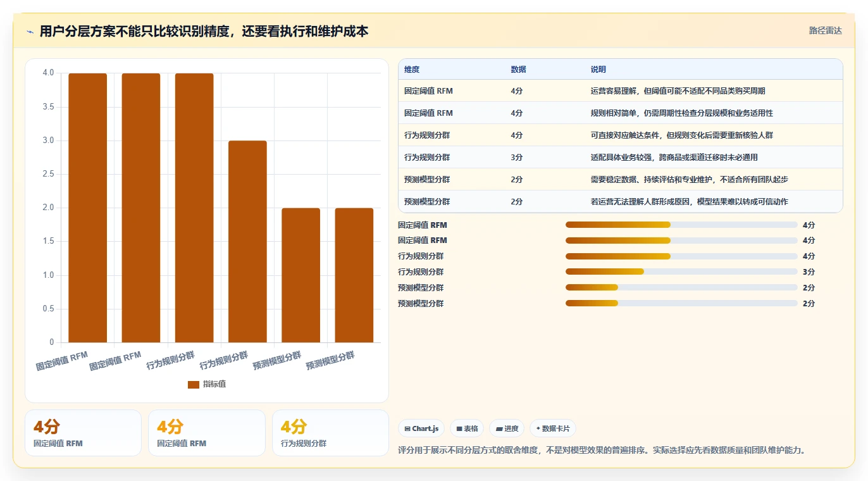Click the 维度 column header
This screenshot has height=481, width=868.
coord(412,70)
